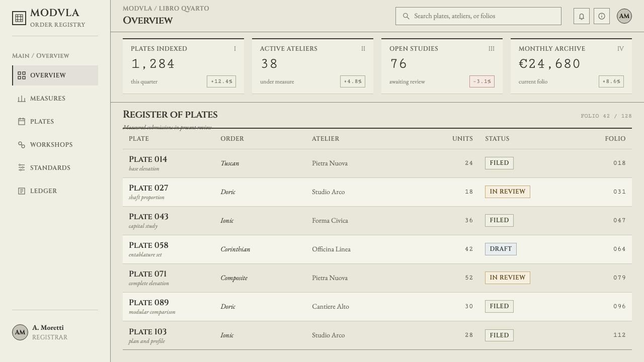Image resolution: width=644 pixels, height=362 pixels.
Task: Click the Active Ateliers value 38
Action: coord(269,64)
